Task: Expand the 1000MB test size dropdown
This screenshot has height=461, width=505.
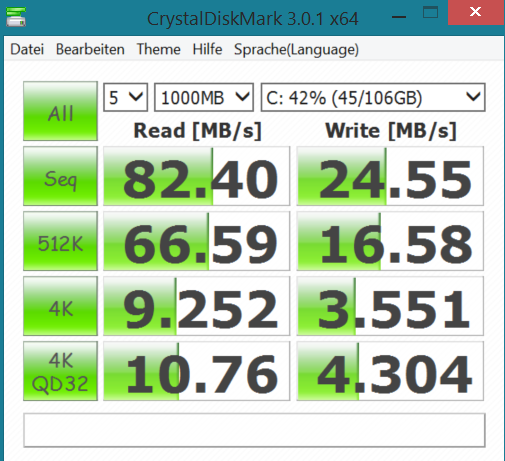Action: [x=204, y=97]
